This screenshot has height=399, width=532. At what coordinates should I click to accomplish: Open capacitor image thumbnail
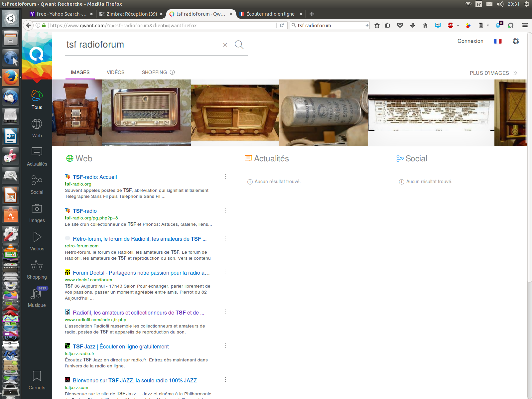tap(324, 113)
